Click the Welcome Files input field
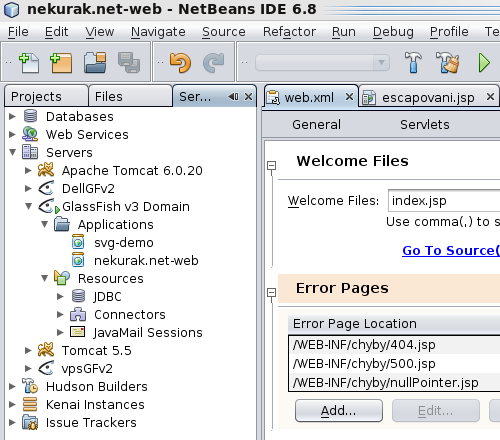This screenshot has width=500, height=440. point(444,201)
